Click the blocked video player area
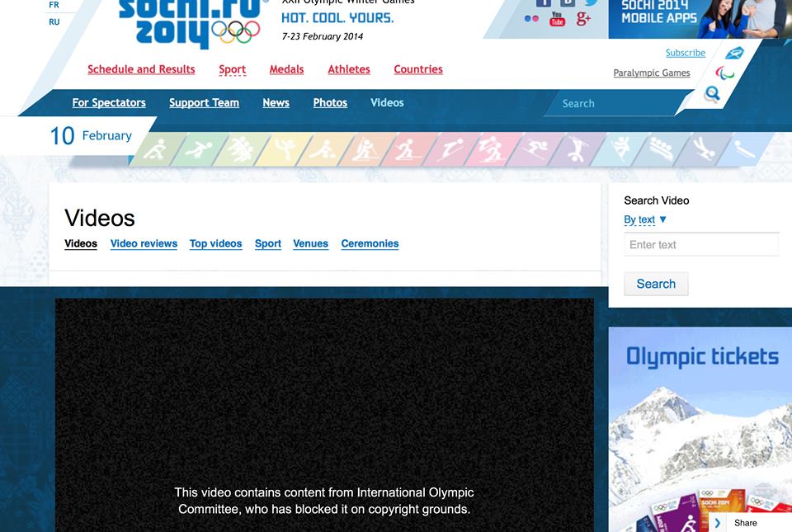Image resolution: width=792 pixels, height=532 pixels. click(324, 415)
